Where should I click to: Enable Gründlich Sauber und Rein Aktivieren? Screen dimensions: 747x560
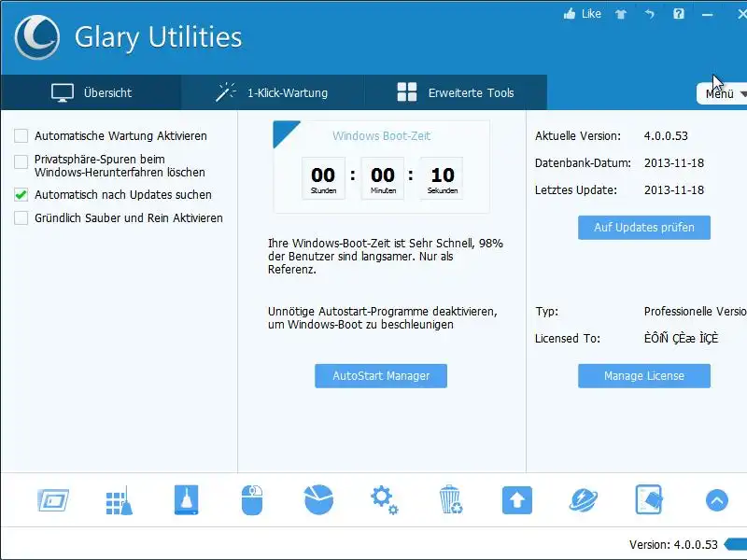pos(21,218)
